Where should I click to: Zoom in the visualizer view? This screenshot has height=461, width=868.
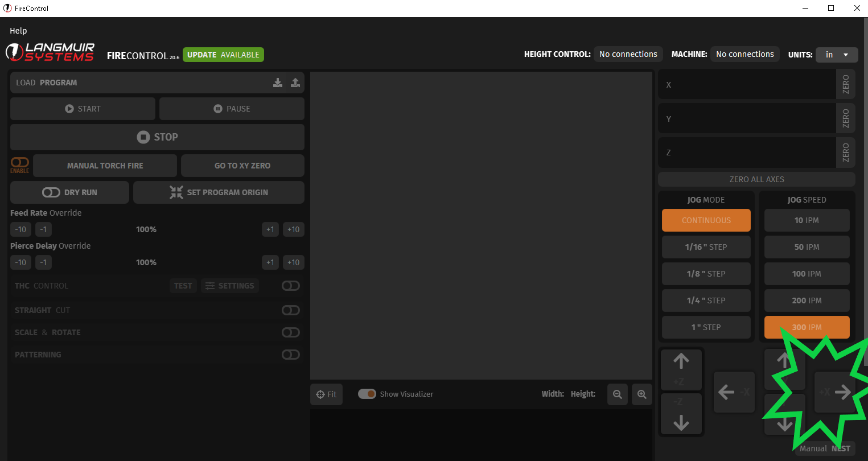coord(642,394)
